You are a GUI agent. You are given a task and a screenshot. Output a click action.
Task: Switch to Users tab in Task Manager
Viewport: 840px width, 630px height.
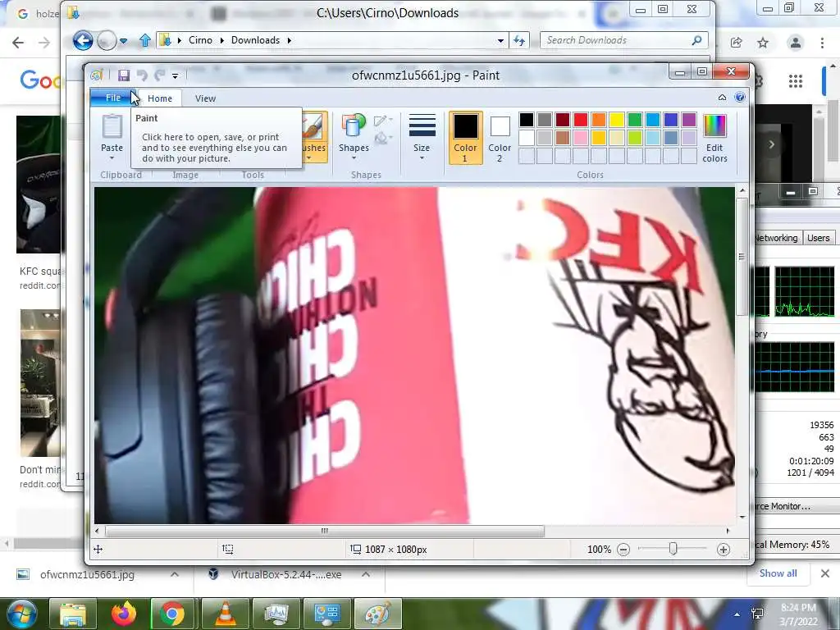click(818, 238)
